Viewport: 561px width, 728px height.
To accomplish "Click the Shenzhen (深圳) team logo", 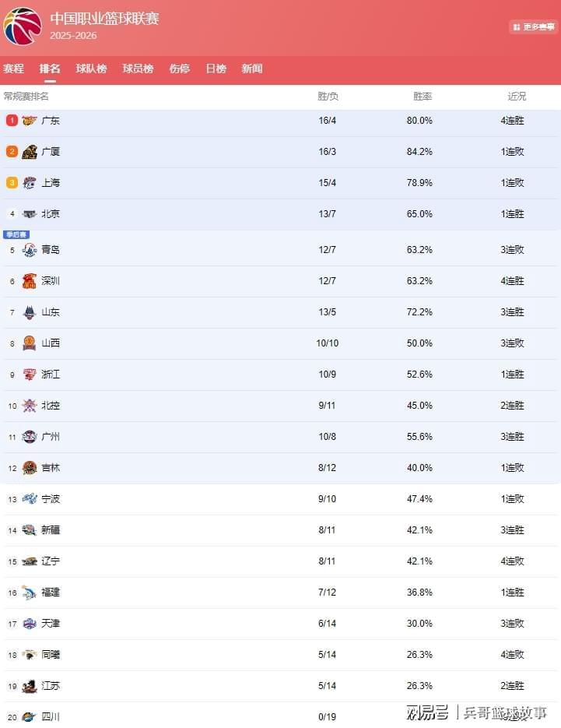I will [x=30, y=281].
